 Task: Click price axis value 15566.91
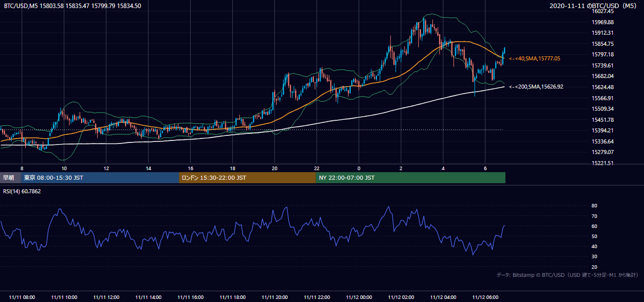click(603, 98)
